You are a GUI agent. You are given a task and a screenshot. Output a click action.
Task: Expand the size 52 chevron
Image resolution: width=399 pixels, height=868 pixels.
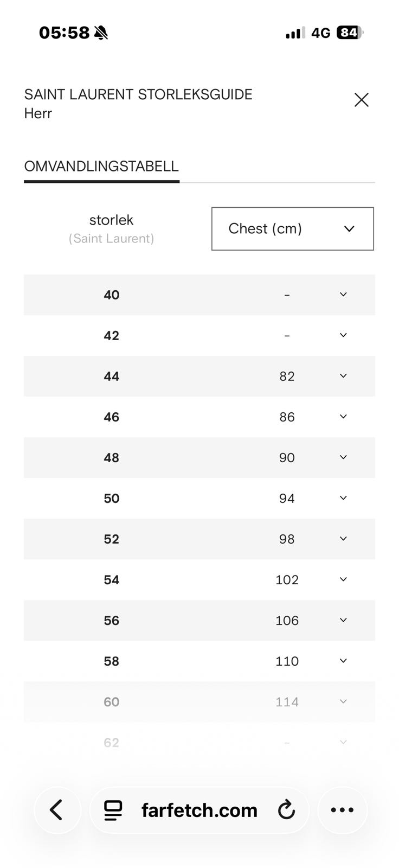click(343, 539)
